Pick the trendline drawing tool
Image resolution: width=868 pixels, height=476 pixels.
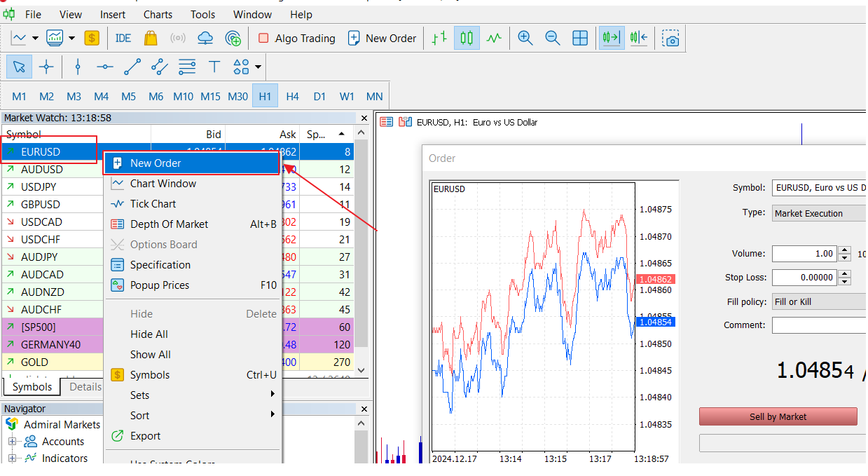tap(132, 67)
